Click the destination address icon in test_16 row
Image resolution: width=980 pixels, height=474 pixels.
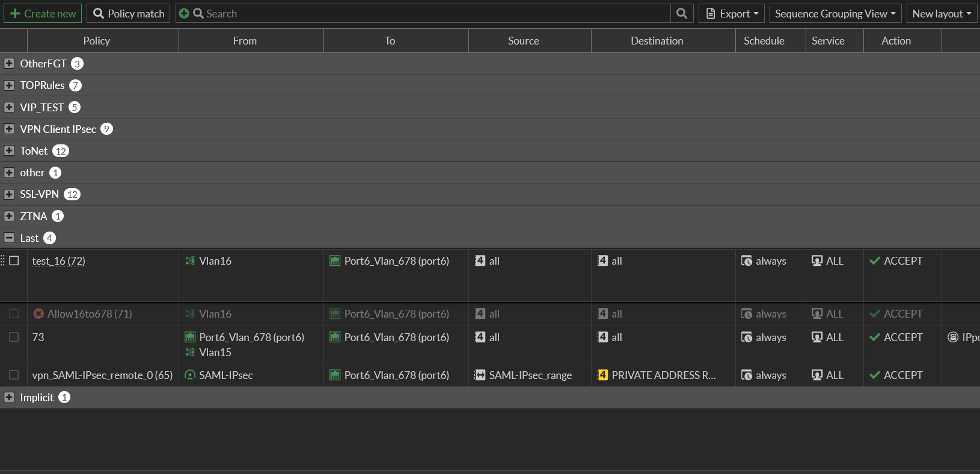(602, 260)
